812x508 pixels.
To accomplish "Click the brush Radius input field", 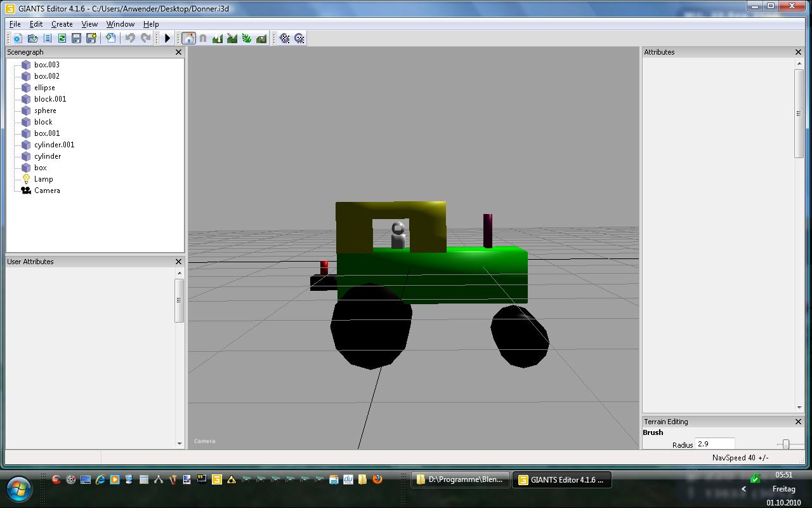I will (714, 444).
